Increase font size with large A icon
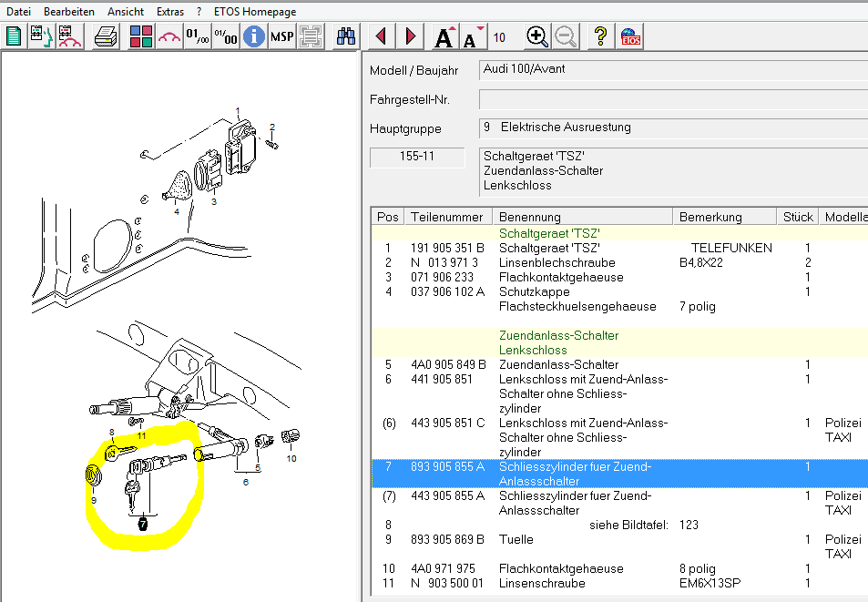Image resolution: width=868 pixels, height=602 pixels. pyautogui.click(x=444, y=37)
